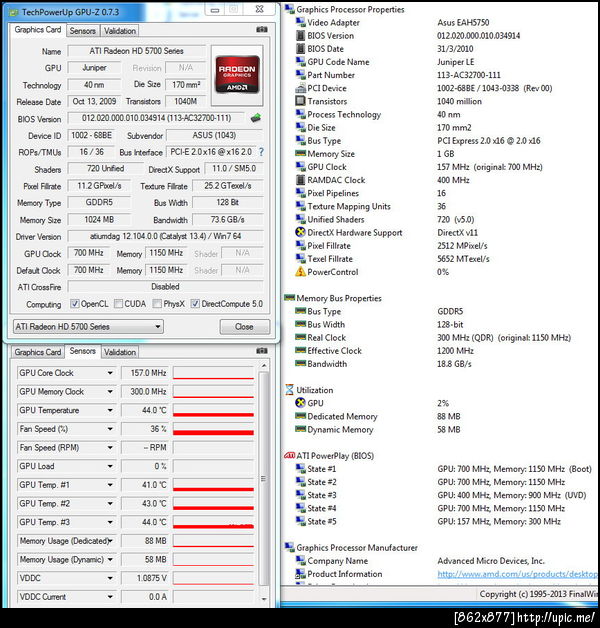Open the VDDC sensor dropdown

pyautogui.click(x=110, y=578)
